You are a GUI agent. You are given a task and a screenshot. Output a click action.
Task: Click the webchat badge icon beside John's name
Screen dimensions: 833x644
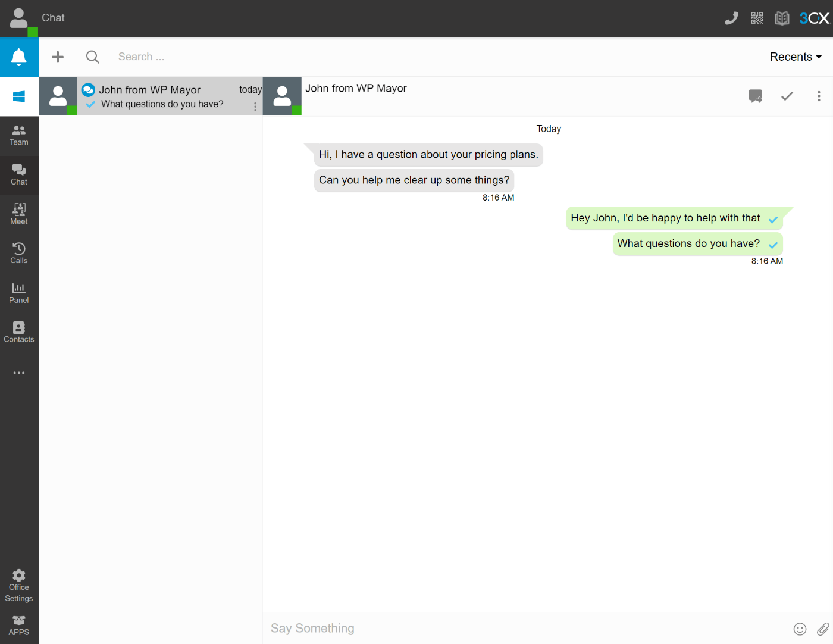(88, 89)
